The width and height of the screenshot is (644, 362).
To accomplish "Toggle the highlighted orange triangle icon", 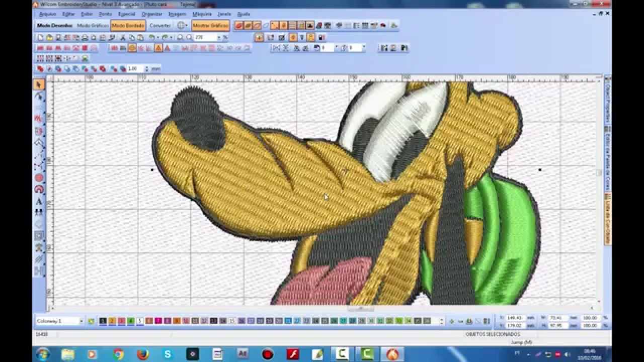I will (158, 48).
